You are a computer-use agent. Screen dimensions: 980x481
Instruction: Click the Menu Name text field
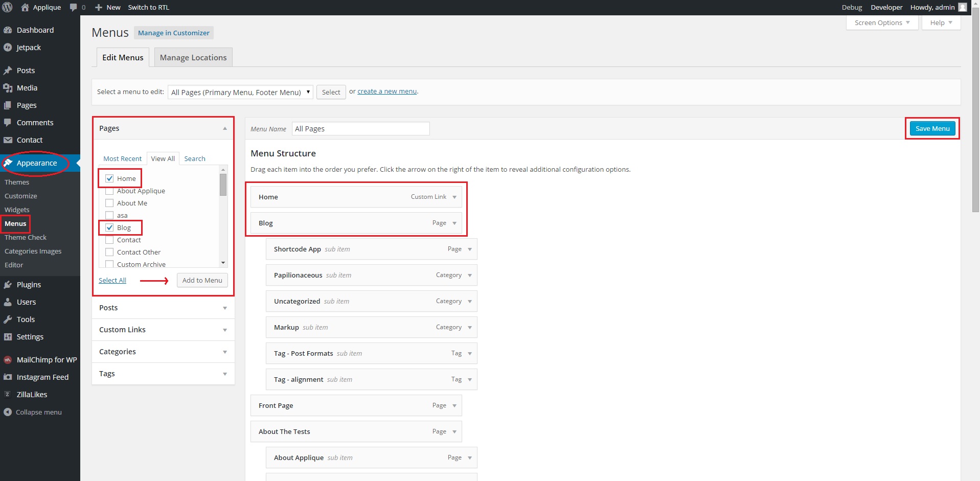click(360, 129)
